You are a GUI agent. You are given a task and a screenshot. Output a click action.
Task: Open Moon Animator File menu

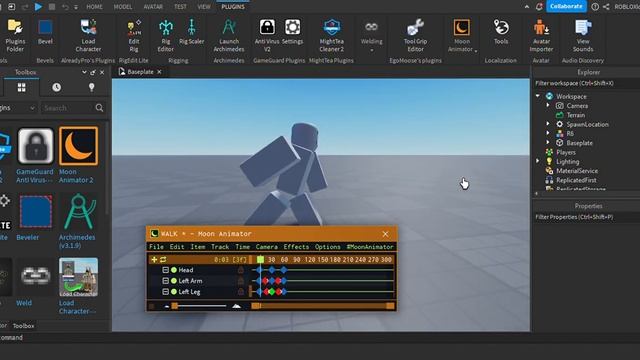[156, 247]
